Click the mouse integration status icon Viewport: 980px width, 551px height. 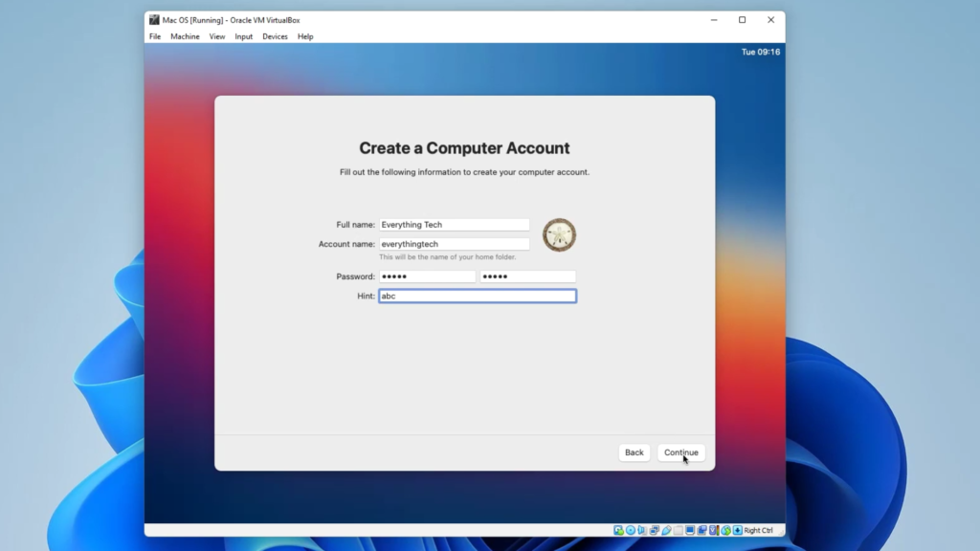726,530
